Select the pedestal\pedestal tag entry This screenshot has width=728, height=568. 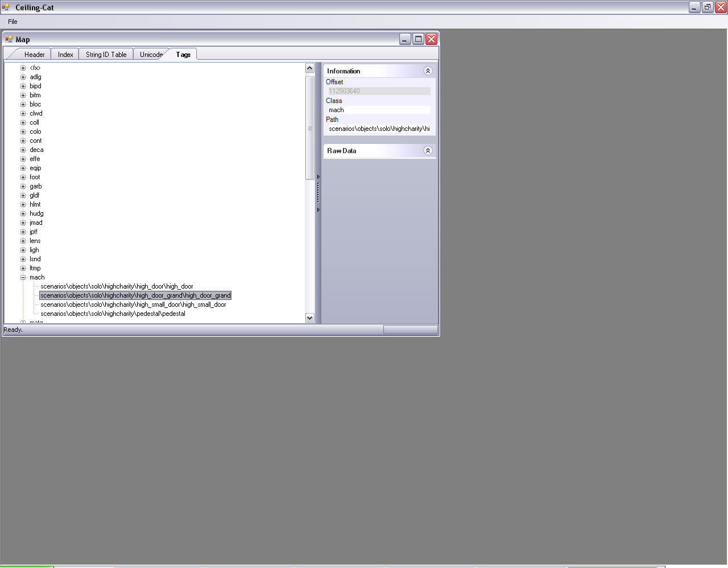coord(113,314)
